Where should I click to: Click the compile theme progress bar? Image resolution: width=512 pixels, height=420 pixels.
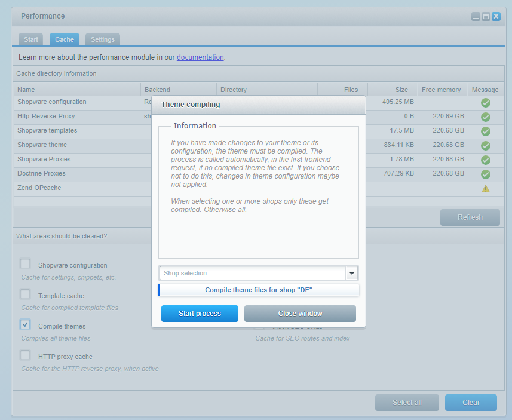pyautogui.click(x=259, y=290)
